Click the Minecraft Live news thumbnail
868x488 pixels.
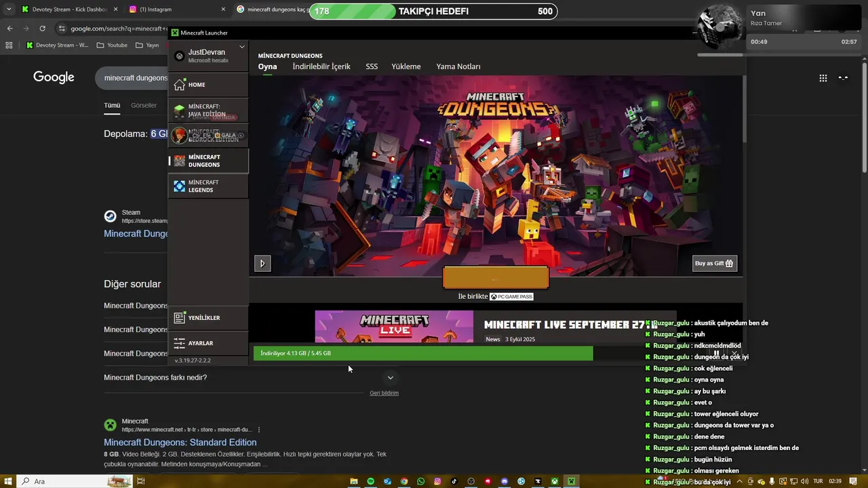(x=394, y=327)
